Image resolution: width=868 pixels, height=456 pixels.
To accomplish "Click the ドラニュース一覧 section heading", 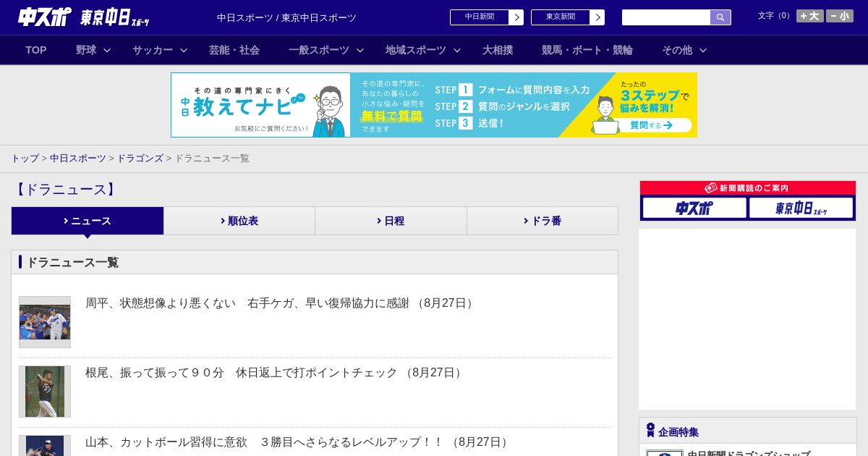I will point(72,262).
